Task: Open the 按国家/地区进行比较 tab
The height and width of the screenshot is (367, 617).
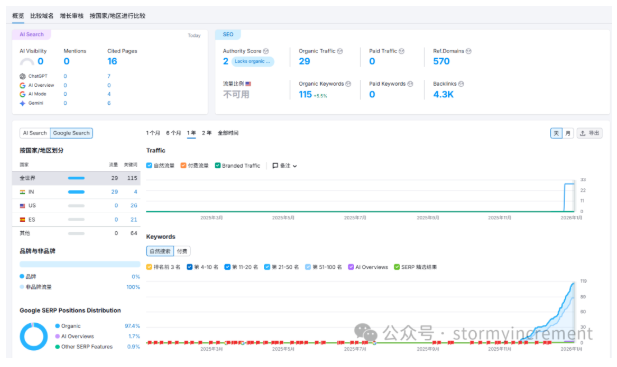Action: tap(117, 16)
